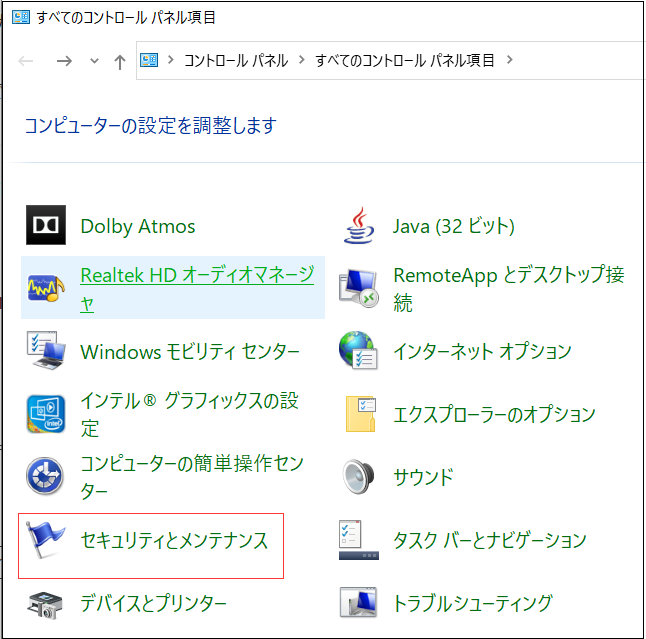Click RemoteApp とデスクトップ接続 text link

point(509,289)
